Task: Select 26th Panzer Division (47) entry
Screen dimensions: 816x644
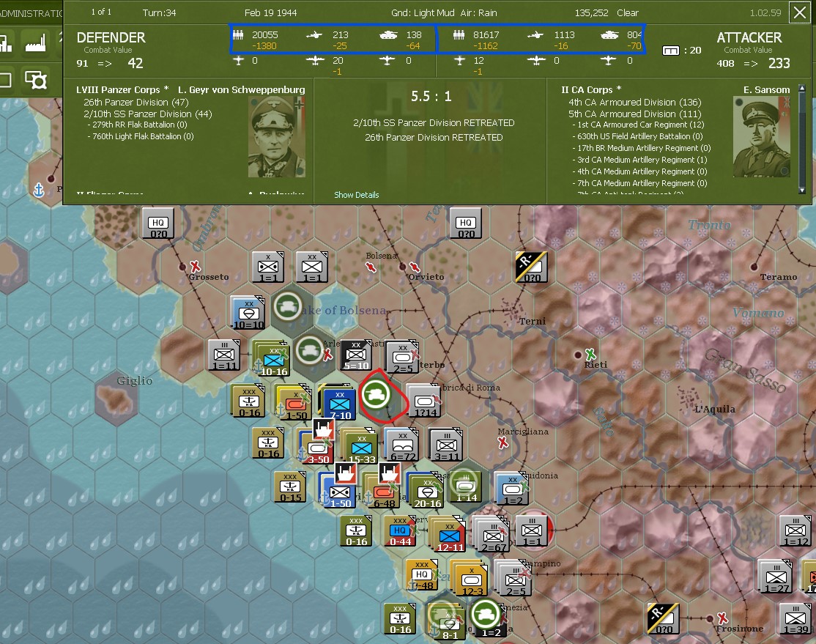Action: [x=136, y=102]
